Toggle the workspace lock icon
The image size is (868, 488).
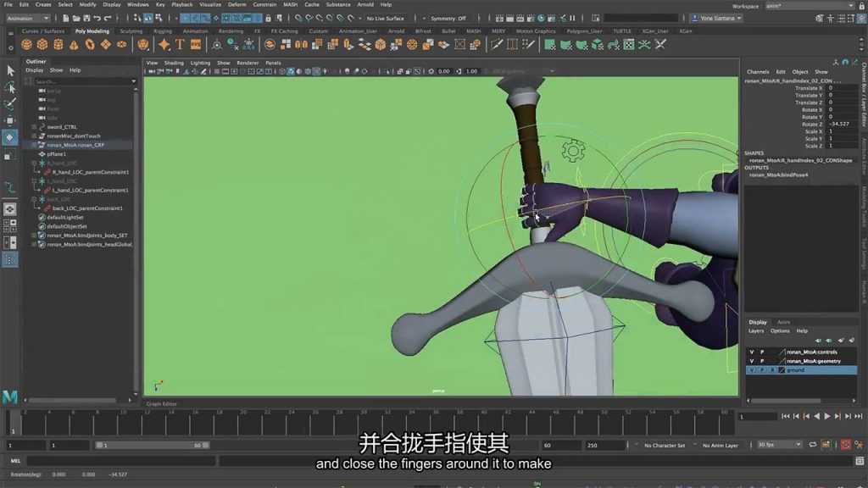pyautogui.click(x=861, y=6)
